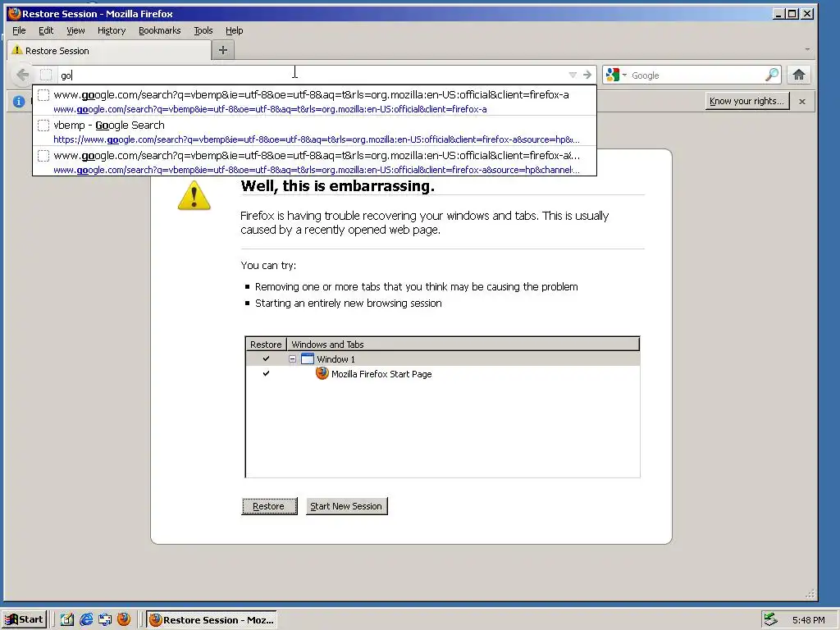Maximize the Firefox window

pyautogui.click(x=792, y=14)
